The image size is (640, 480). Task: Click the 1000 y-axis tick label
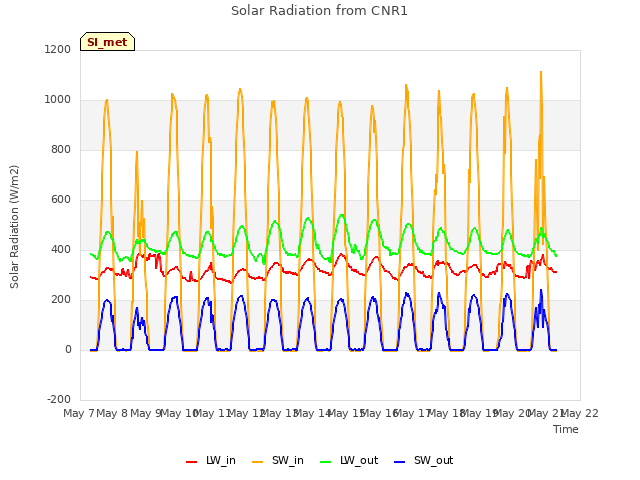coord(58,100)
